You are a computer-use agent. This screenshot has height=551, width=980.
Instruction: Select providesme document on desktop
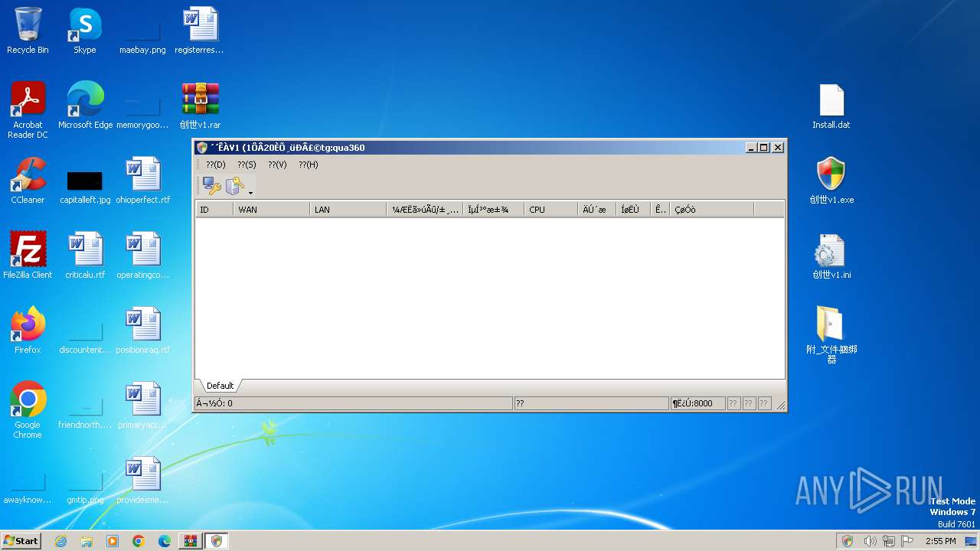pos(142,481)
